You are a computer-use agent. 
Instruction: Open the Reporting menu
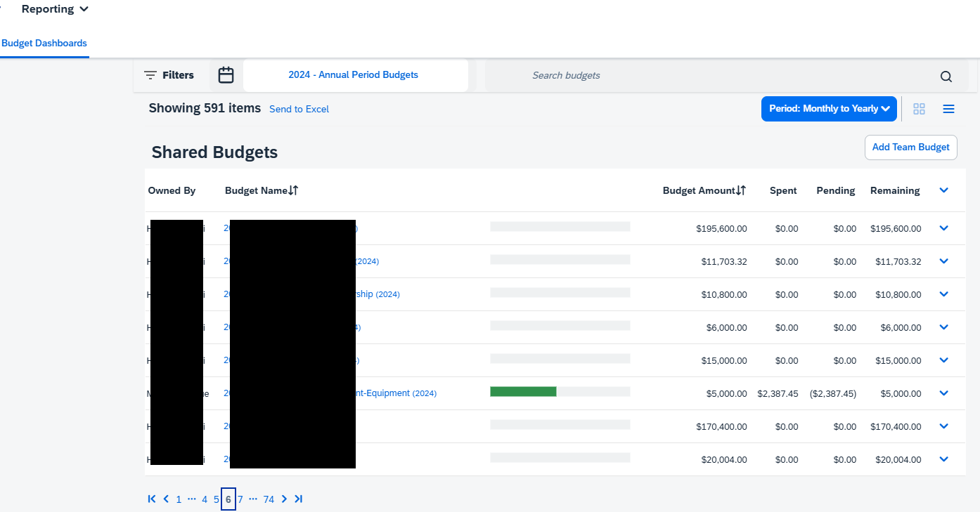click(x=55, y=9)
